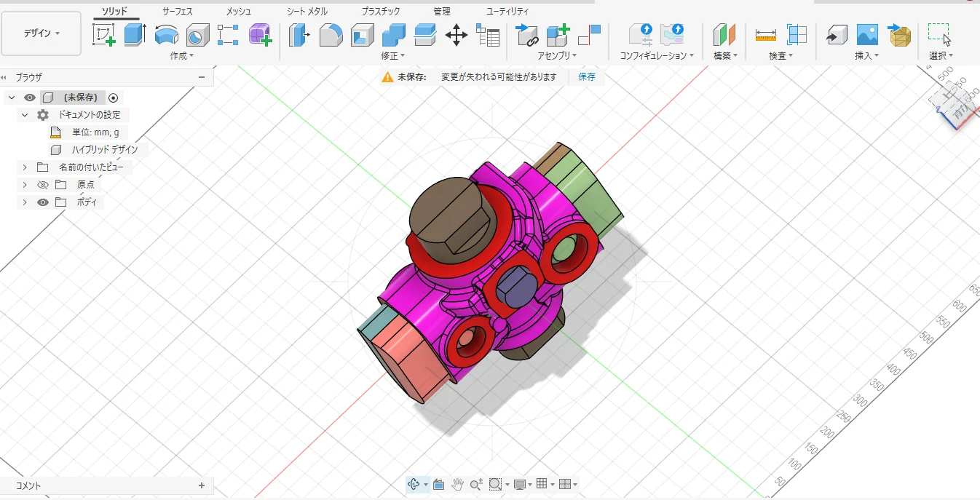Viewport: 980px width, 500px height.
Task: Switch to the ソリッド tab
Action: coord(114,12)
